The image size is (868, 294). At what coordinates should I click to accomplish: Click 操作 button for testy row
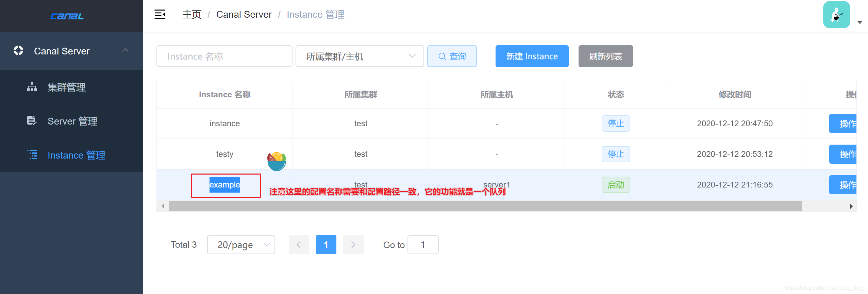[843, 154]
